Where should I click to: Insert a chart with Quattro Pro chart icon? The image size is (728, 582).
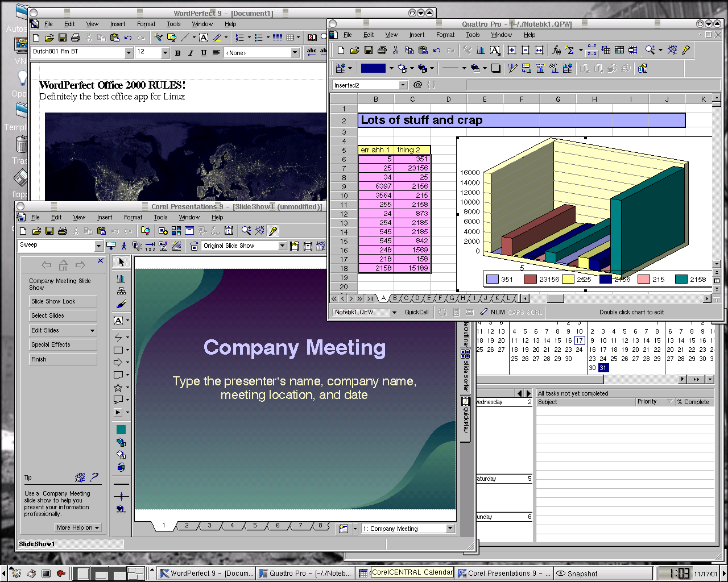(x=481, y=50)
